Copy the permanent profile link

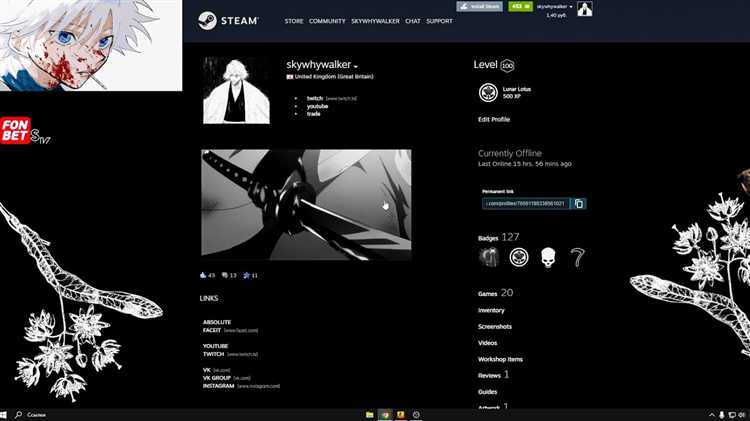[x=579, y=203]
